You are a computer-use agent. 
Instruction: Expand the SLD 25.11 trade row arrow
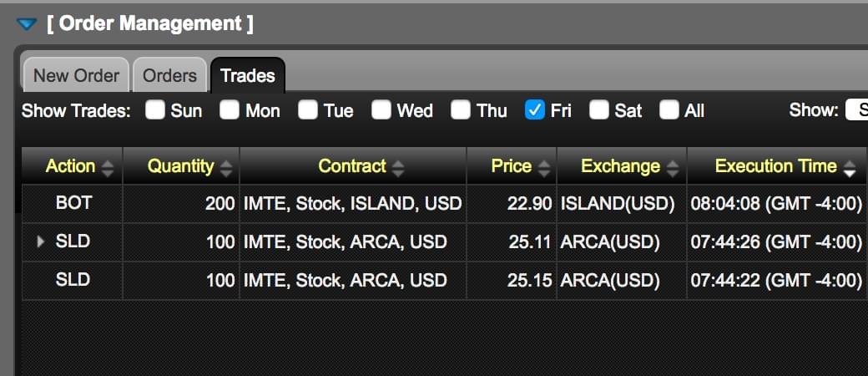(41, 241)
